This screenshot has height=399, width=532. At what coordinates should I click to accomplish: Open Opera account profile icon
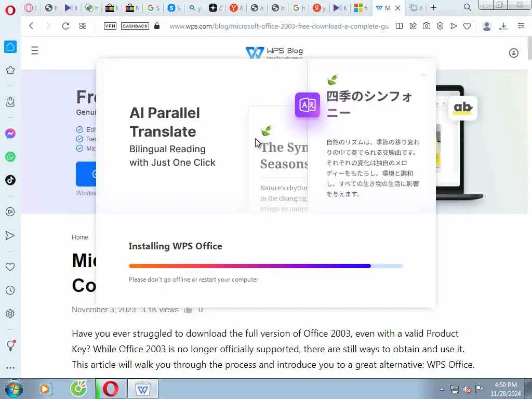pos(487,26)
